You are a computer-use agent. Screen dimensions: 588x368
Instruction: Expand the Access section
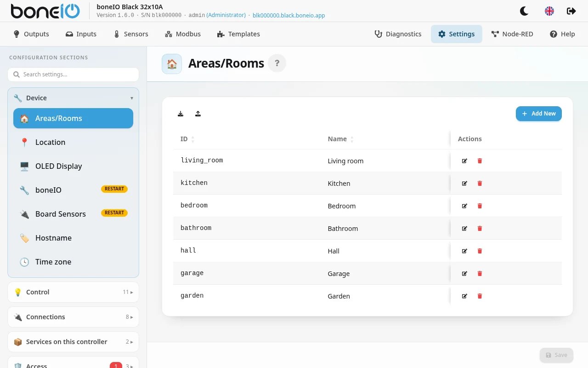[73, 363]
